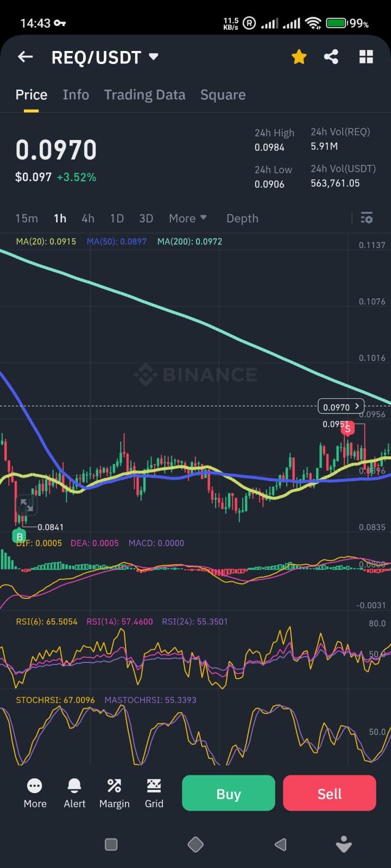Tap the 24h Vol(REQ) value 5.91M

coord(324,146)
